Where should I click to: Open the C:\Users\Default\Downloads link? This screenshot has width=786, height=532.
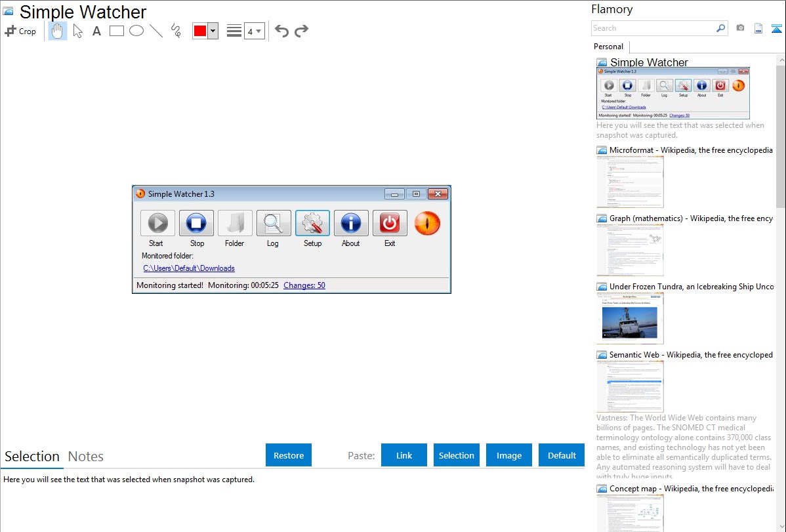click(x=189, y=268)
